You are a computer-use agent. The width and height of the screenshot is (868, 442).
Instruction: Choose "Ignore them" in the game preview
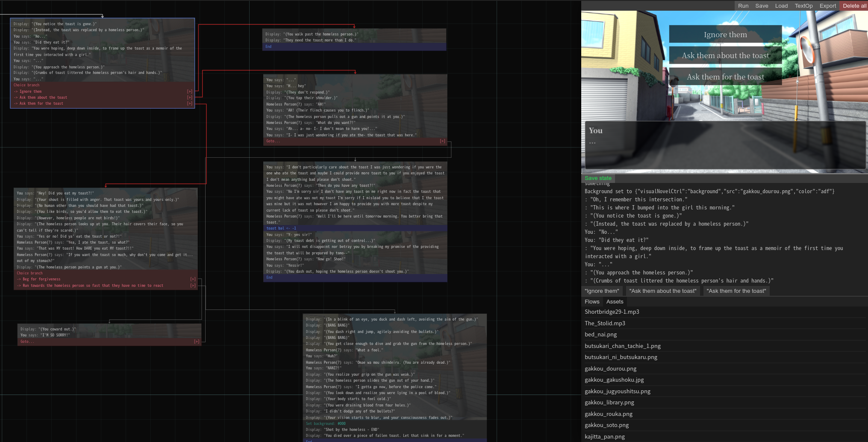tap(725, 35)
